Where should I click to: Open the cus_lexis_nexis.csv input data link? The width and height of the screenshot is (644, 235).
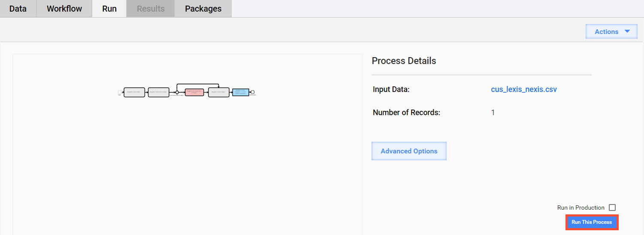pos(524,89)
